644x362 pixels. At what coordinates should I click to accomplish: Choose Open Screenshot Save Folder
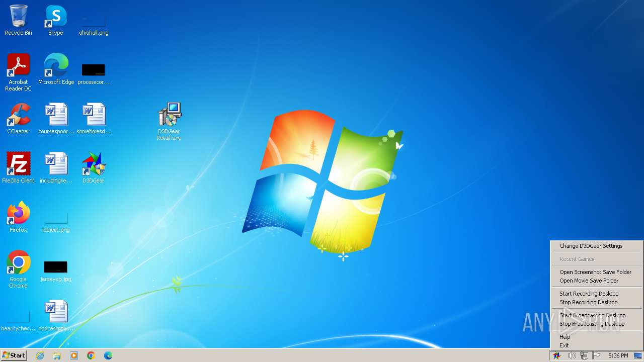[596, 272]
